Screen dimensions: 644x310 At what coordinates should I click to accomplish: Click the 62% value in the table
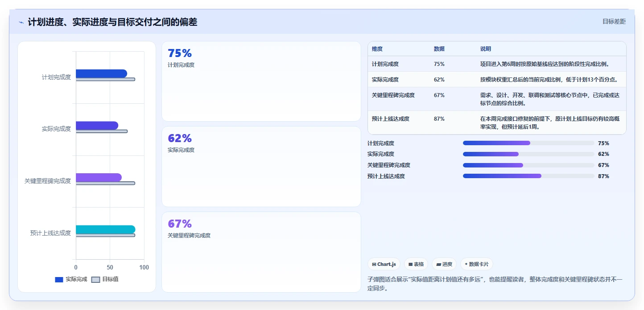click(439, 80)
